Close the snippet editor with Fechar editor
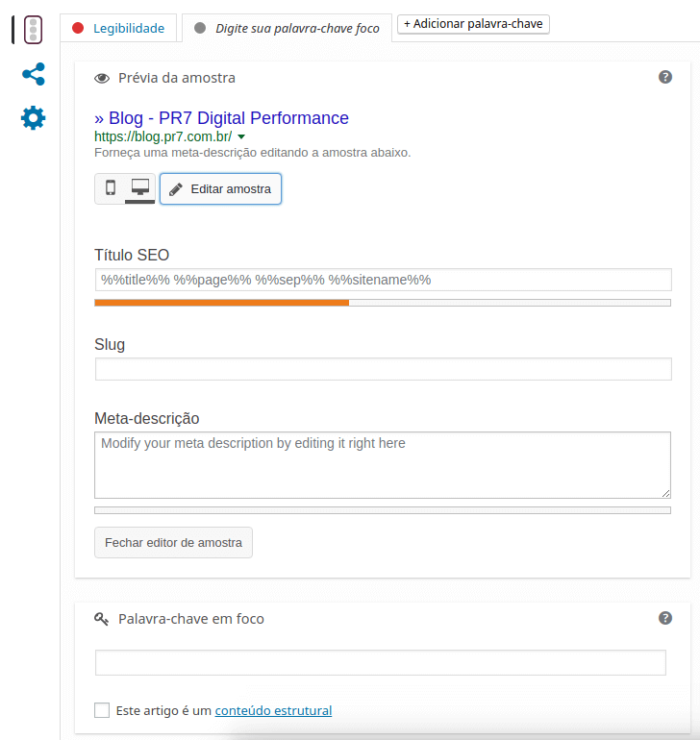 point(173,542)
